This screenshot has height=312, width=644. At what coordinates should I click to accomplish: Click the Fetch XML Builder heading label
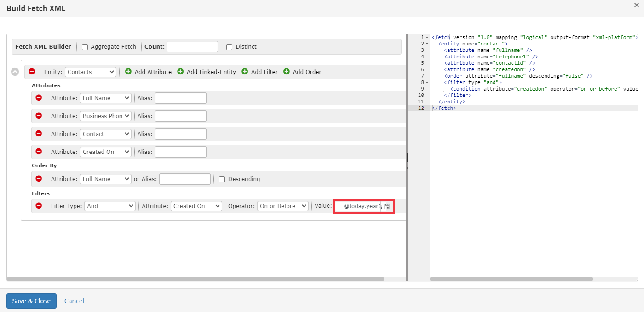[43, 46]
